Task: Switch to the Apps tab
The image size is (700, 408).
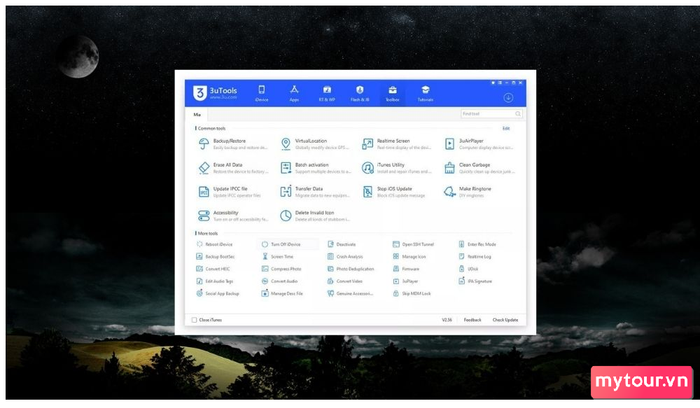Action: (x=294, y=94)
